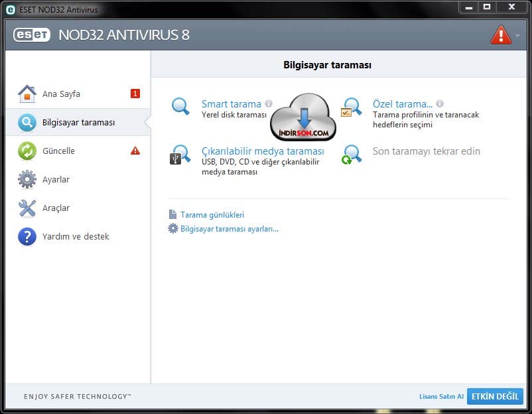Open the Araçlar wrench and screwdriver icon
Viewport: 532px width, 414px height.
[27, 208]
